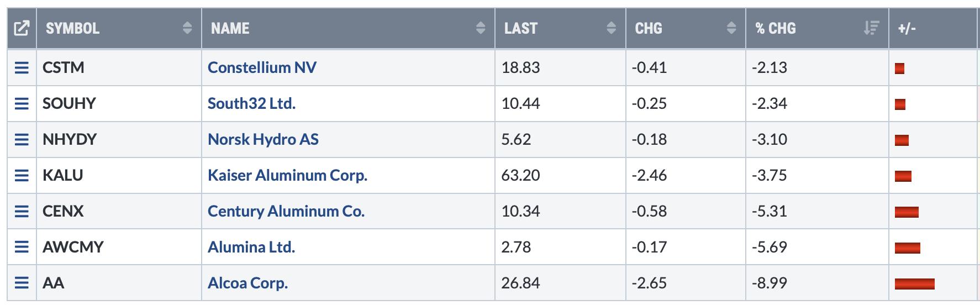Open the Norsk Hydro AS link

click(263, 139)
